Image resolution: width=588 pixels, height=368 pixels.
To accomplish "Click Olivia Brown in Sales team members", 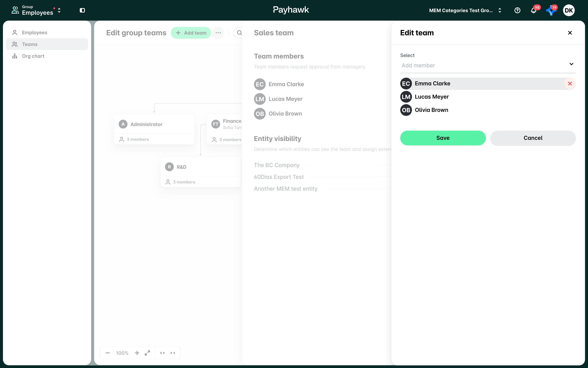I will coord(278,114).
